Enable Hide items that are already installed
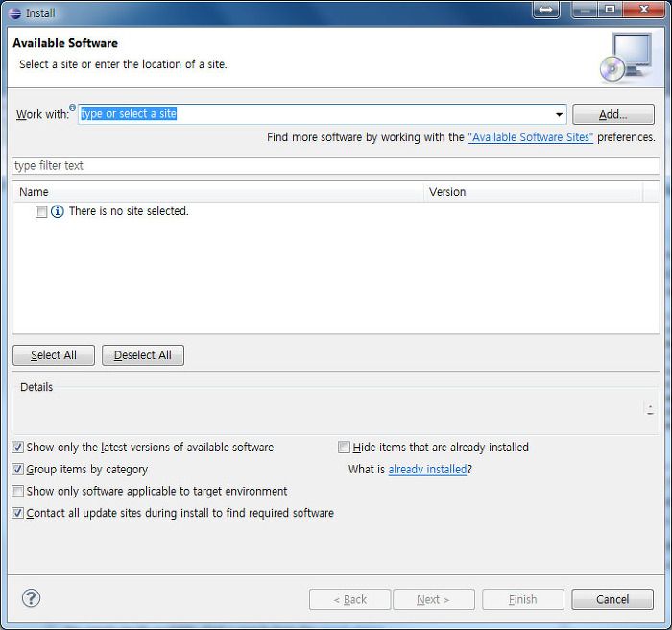Screen dimensions: 672x630 [344, 448]
